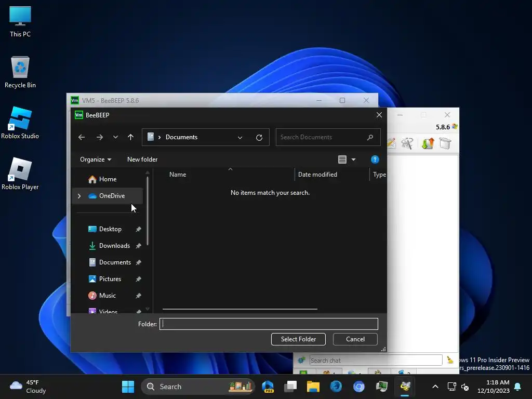This screenshot has width=532, height=399.
Task: Open This PC desktop shortcut
Action: click(x=20, y=22)
